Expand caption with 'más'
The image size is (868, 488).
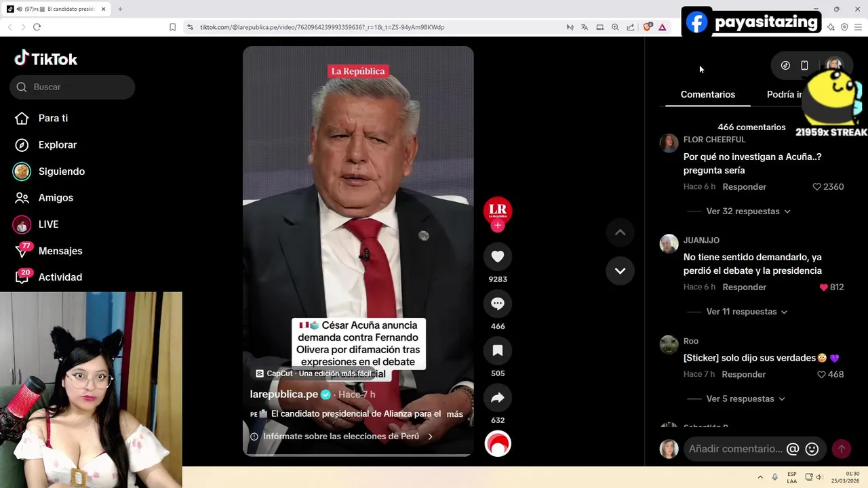(455, 414)
